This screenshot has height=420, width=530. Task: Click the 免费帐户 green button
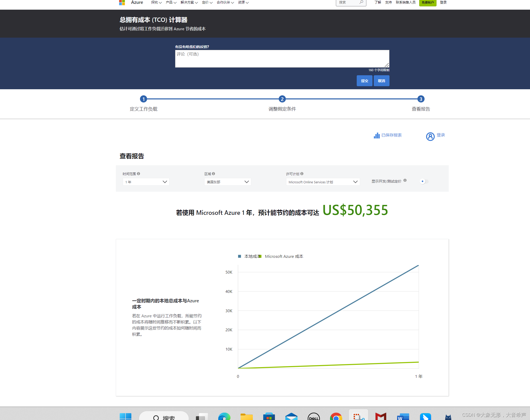point(428,3)
